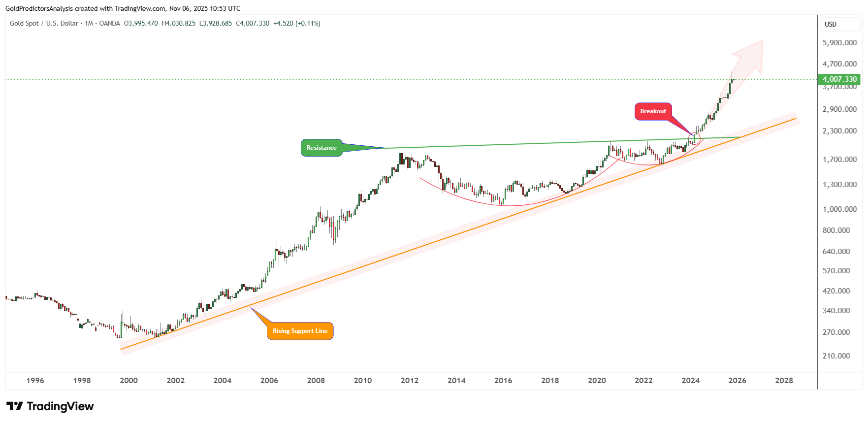The width and height of the screenshot is (868, 423).
Task: Click the green 4,007.330 current price tag
Action: [839, 79]
